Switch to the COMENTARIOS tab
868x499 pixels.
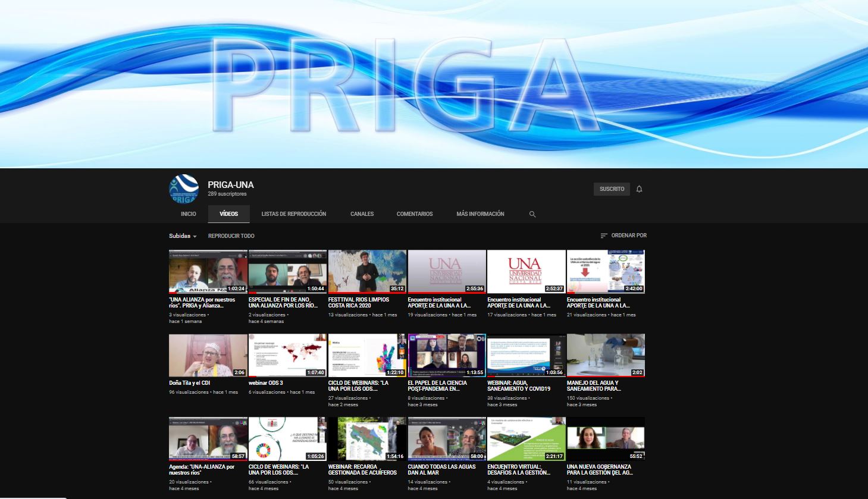415,214
